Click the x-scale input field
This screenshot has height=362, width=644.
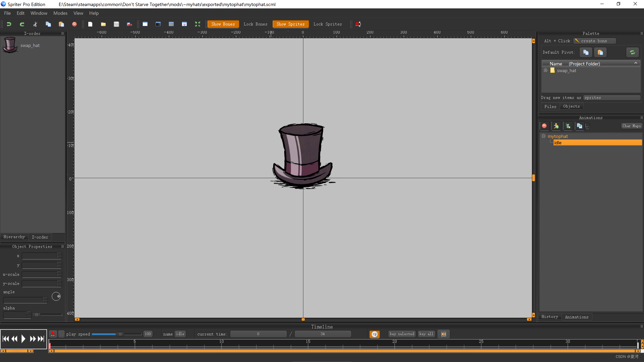pyautogui.click(x=40, y=274)
